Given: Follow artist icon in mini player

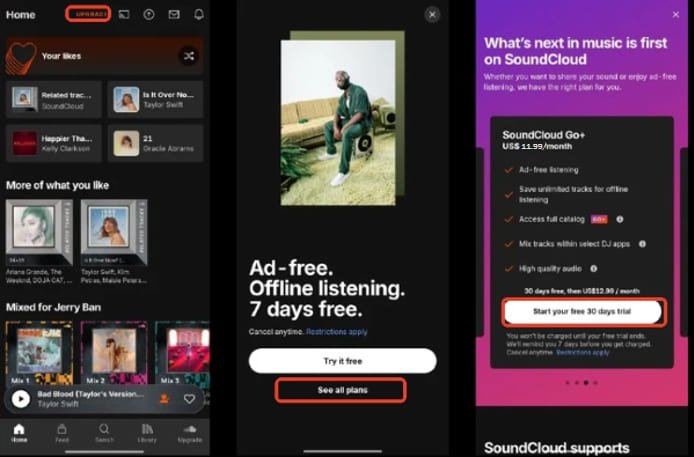Looking at the screenshot, I should coord(164,399).
